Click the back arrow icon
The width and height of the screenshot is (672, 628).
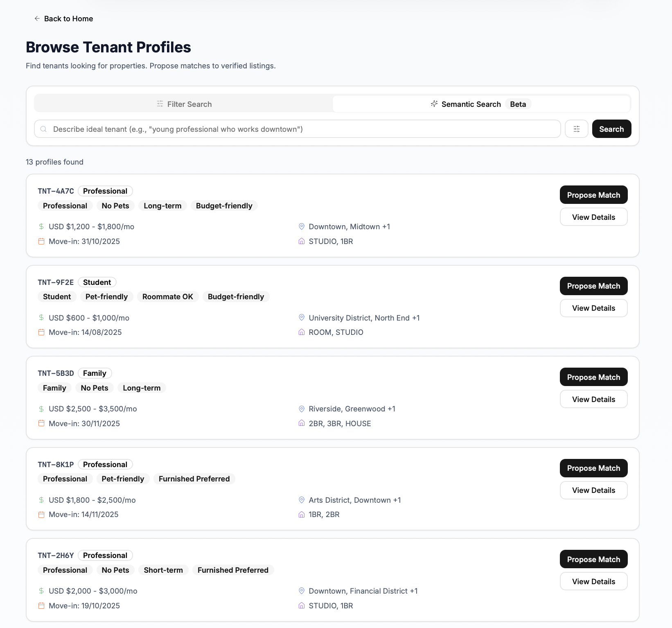pyautogui.click(x=37, y=18)
